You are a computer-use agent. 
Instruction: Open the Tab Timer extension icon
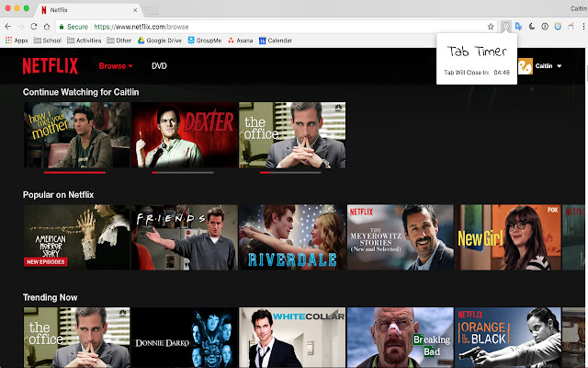coord(505,27)
